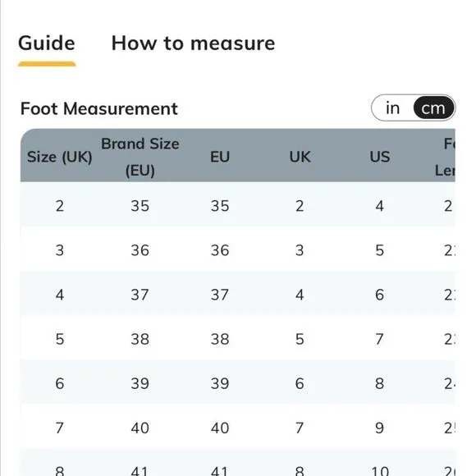Click US column cell showing 10
The height and width of the screenshot is (476, 476).
pos(380,471)
